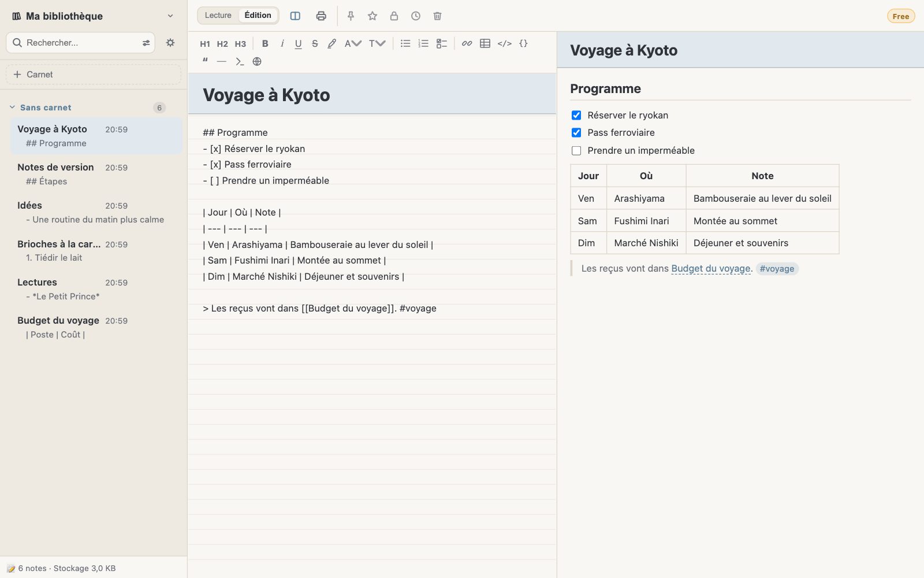Uncheck Réserver le ryokan checkbox
Image resolution: width=924 pixels, height=578 pixels.
(x=576, y=115)
